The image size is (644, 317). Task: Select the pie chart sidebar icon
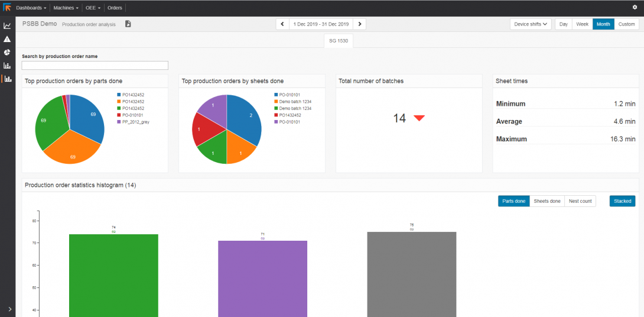tap(7, 52)
